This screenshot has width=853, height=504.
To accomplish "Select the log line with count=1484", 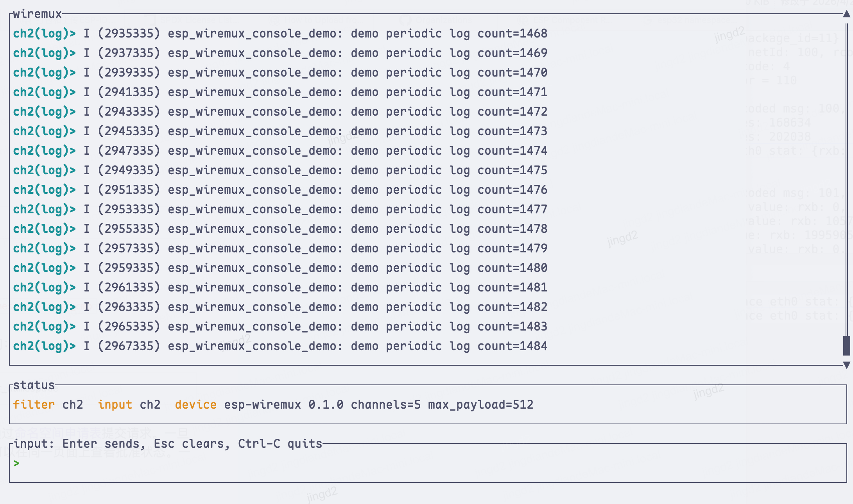I will click(x=280, y=346).
